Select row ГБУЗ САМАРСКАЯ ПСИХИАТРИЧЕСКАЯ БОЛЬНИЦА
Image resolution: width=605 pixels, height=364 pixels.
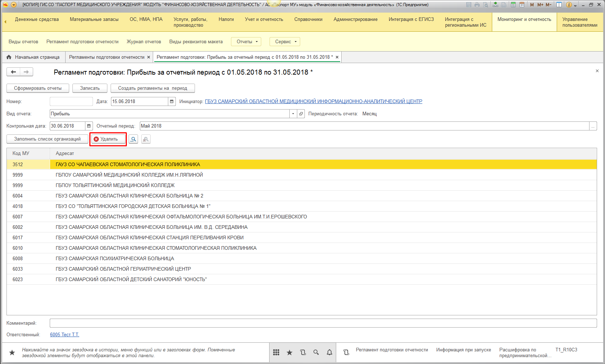[x=115, y=259]
